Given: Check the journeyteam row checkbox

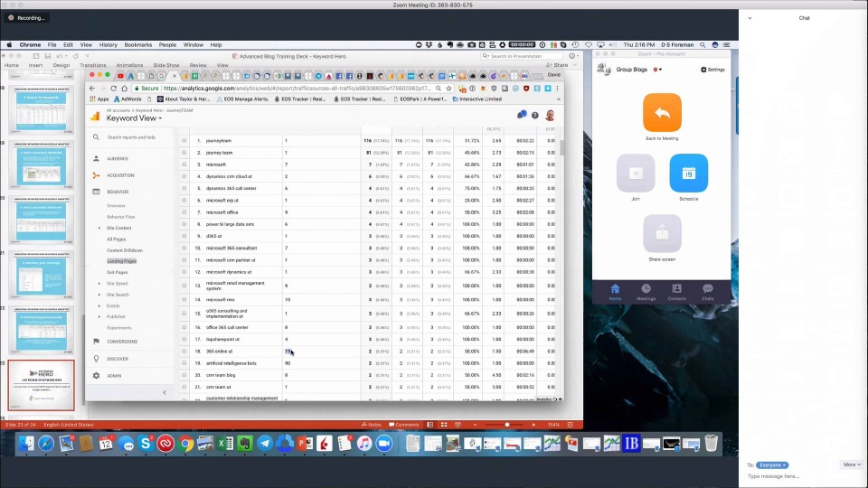Looking at the screenshot, I should pyautogui.click(x=184, y=141).
